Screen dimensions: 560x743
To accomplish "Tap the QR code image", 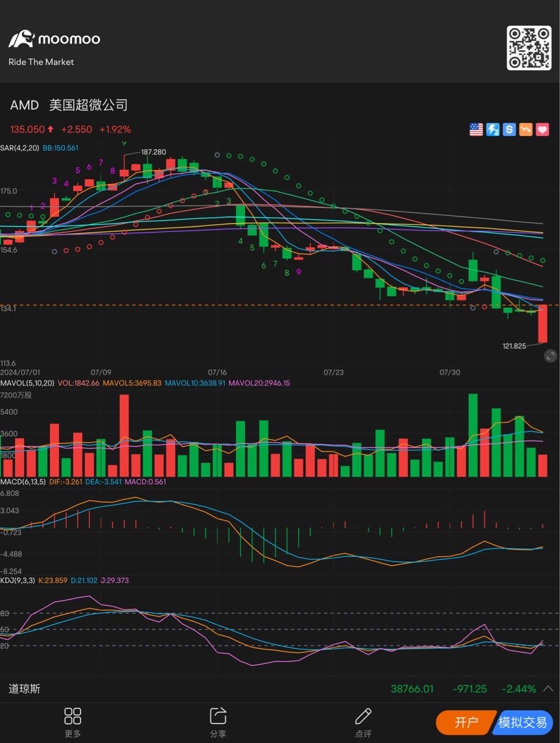I will click(529, 48).
